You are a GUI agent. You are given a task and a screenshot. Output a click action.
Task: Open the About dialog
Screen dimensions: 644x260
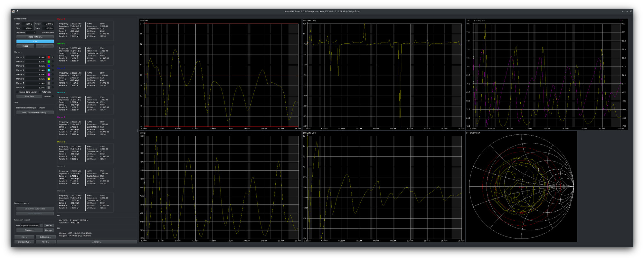point(45,242)
